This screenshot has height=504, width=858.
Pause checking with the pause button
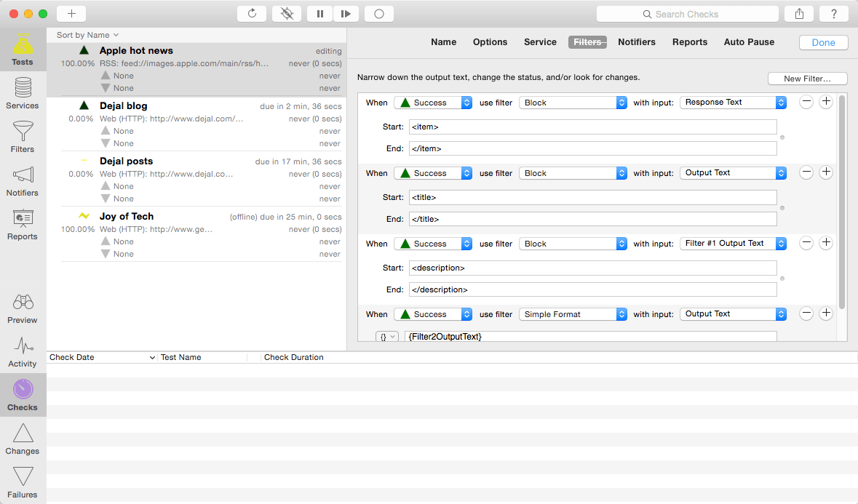point(320,14)
